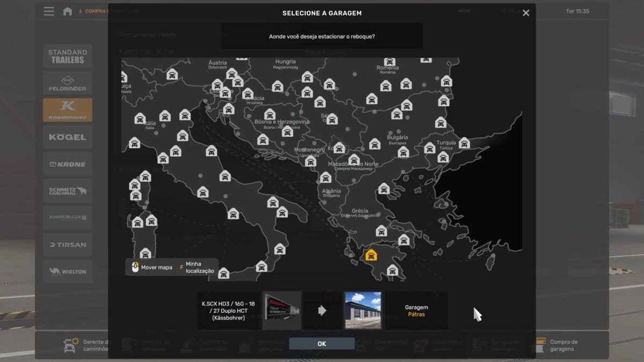Click the Kässbohrer trailer thumbnail image
644x362 pixels.
point(282,311)
